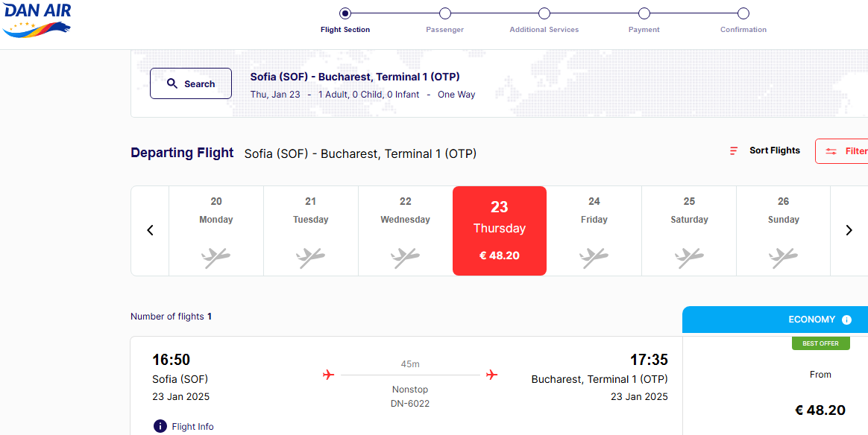Screen dimensions: 868x435
Task: Open the Flight Info link
Action: pos(192,427)
